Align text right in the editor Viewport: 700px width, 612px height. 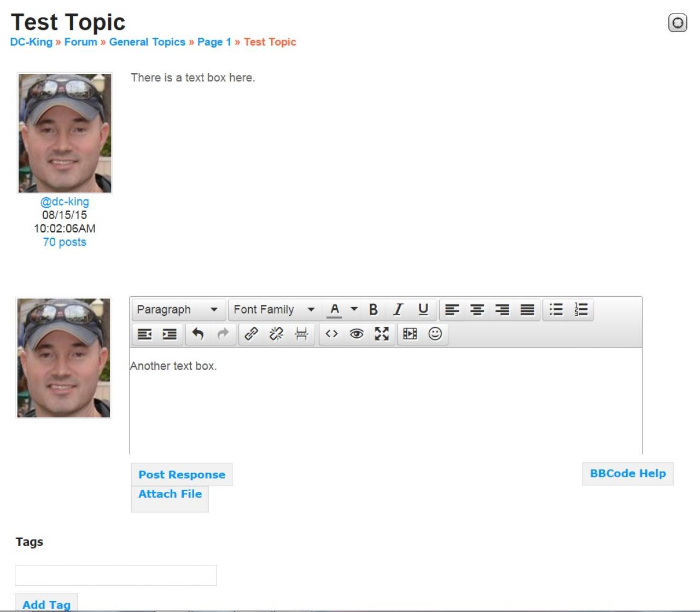(503, 310)
